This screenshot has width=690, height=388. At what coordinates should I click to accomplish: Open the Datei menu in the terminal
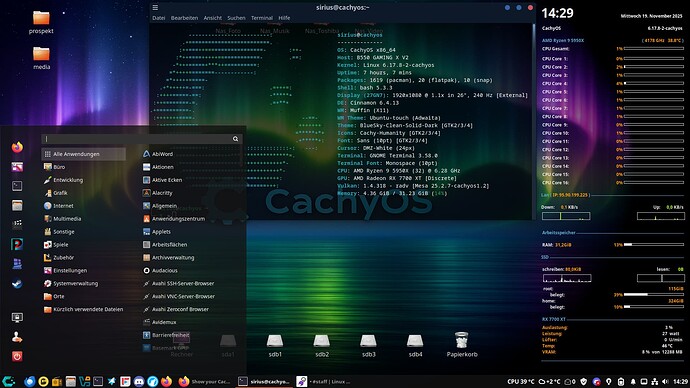159,18
